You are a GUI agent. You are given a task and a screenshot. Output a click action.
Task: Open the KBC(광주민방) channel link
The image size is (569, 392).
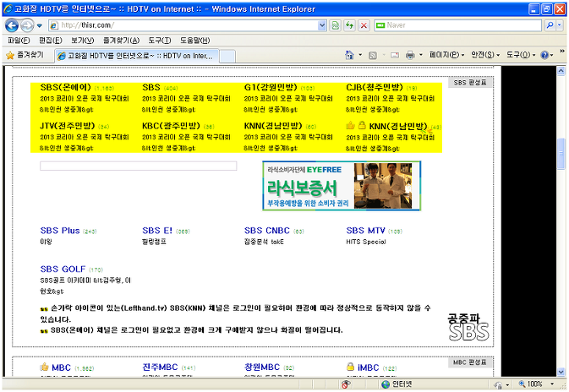(171, 126)
